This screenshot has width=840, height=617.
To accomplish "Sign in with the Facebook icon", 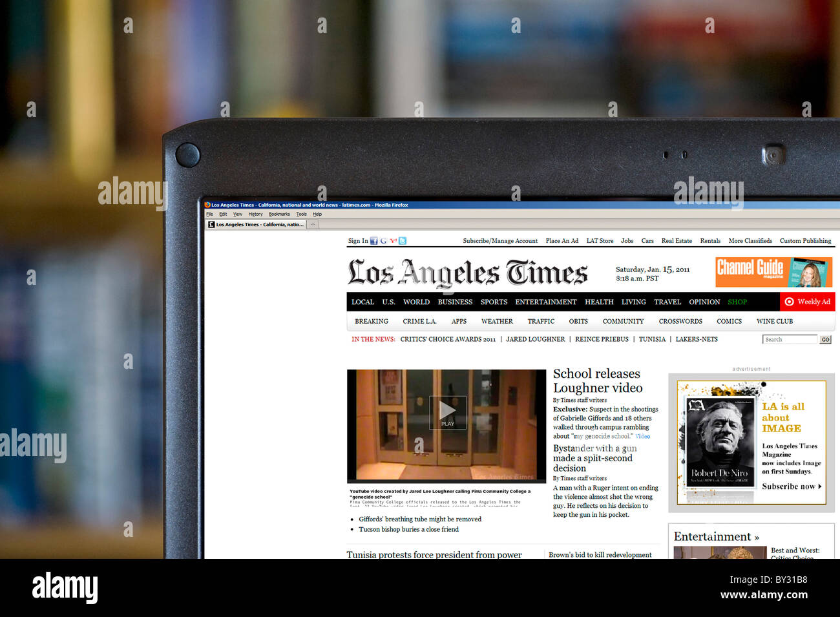I will coord(373,241).
